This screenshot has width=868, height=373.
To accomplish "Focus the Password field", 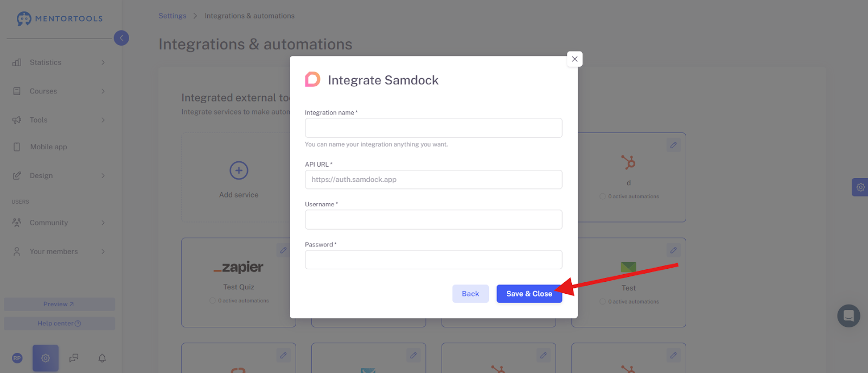I will 433,260.
